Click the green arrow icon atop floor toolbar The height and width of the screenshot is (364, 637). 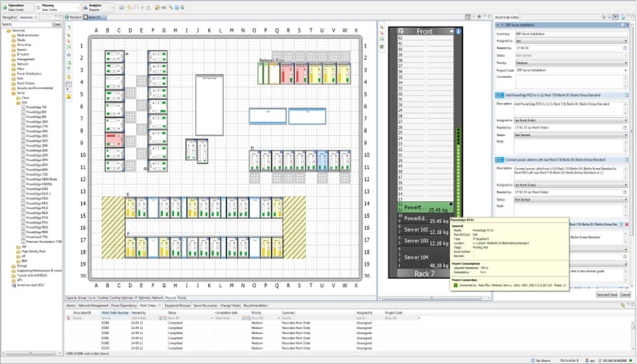point(69,28)
